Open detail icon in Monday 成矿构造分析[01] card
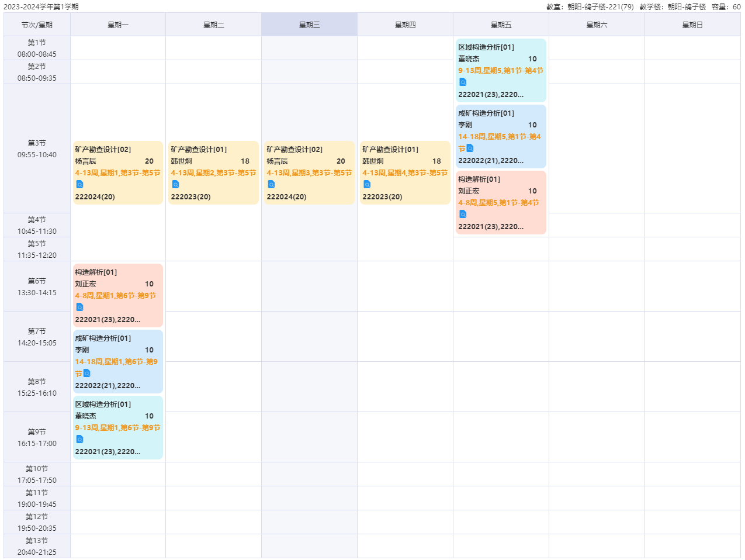The image size is (745, 560). coord(86,374)
